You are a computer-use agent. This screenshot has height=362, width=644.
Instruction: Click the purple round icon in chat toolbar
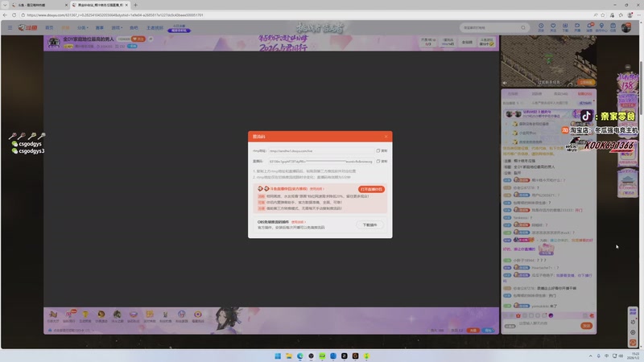551,315
